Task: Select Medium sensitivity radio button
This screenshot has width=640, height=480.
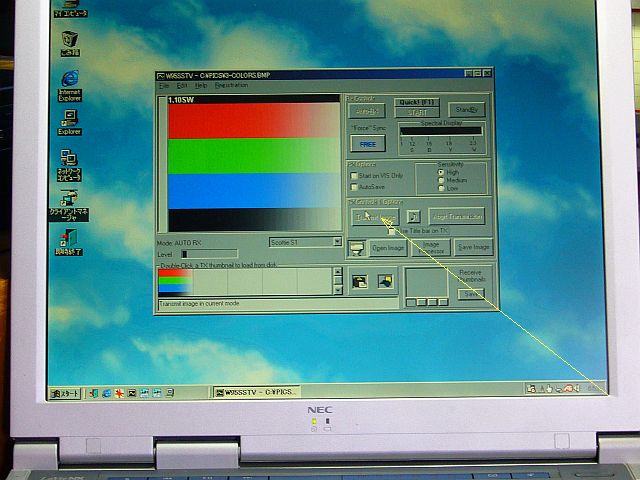Action: [x=440, y=180]
